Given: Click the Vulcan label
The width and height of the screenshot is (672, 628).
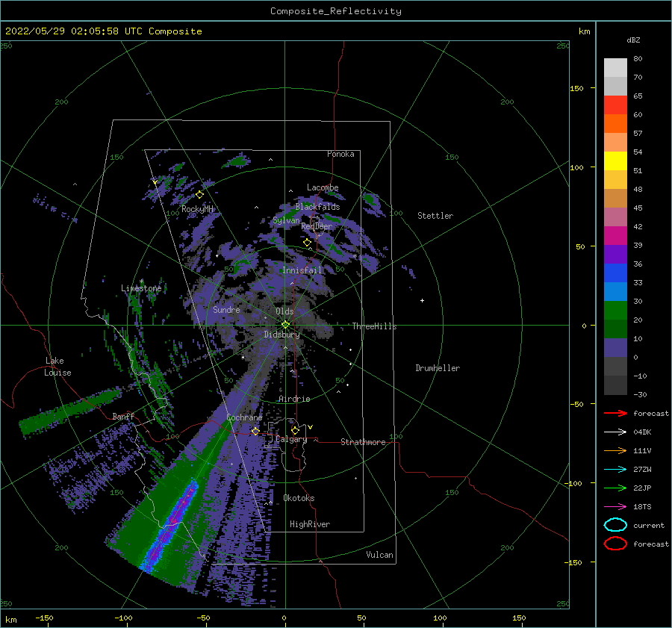Looking at the screenshot, I should [x=380, y=554].
